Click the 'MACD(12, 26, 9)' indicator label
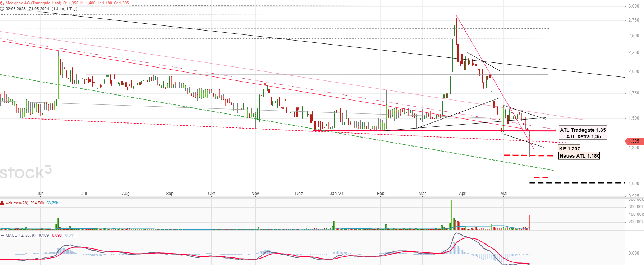Viewport: 644px width, 265px height. [20, 236]
